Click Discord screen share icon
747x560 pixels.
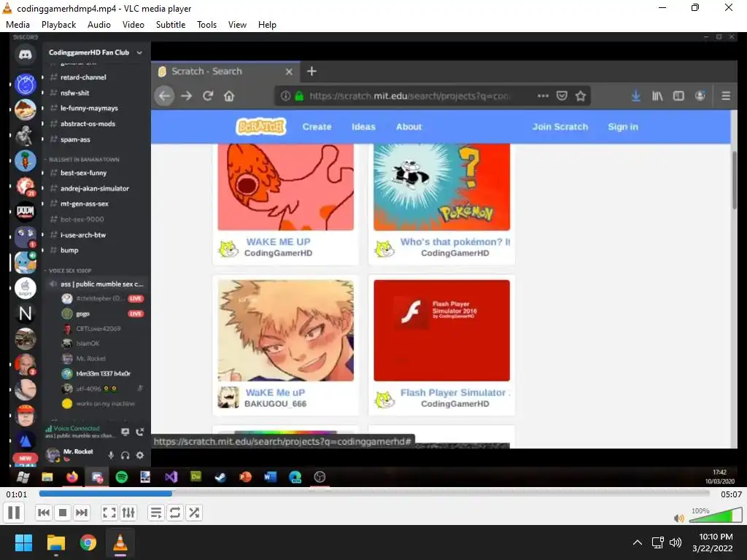(125, 432)
